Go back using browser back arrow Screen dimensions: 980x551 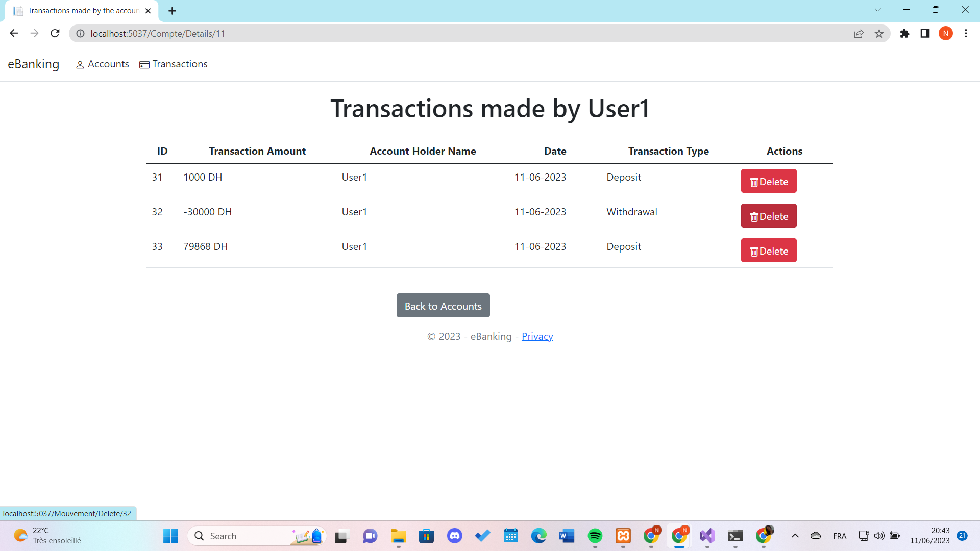(x=14, y=34)
